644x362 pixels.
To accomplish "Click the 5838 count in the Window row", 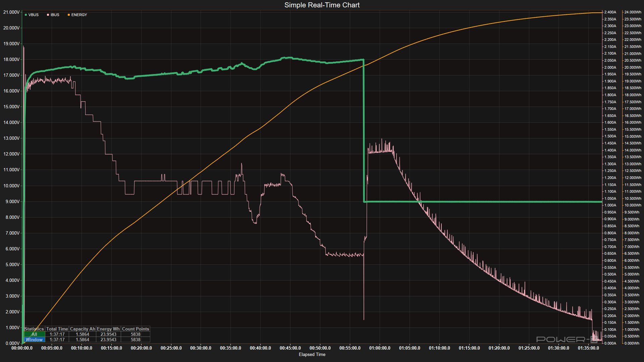I will click(136, 340).
